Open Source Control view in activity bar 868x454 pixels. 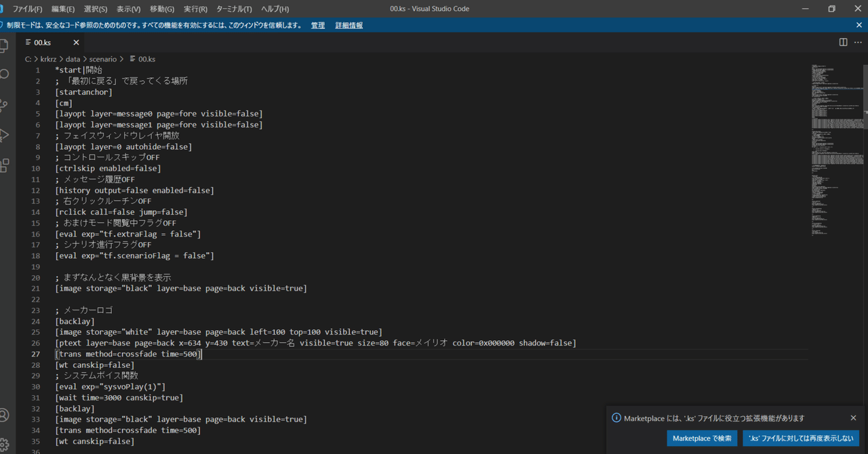click(3, 105)
